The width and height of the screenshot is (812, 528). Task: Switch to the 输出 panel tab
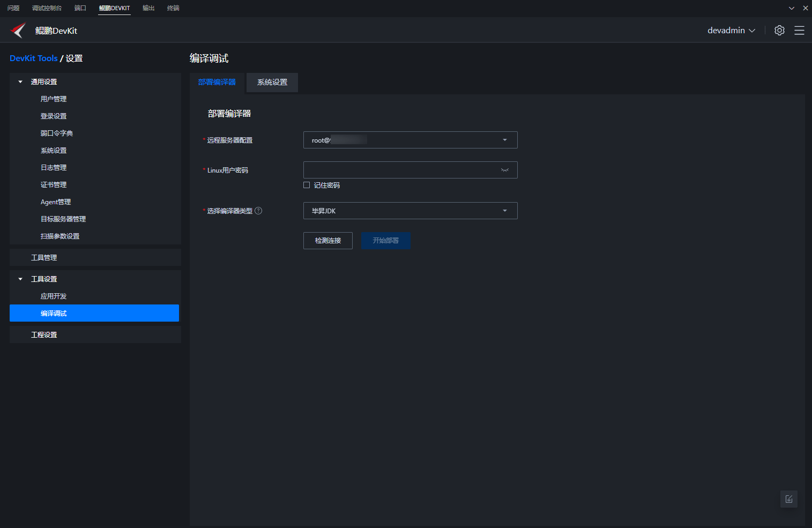point(148,8)
